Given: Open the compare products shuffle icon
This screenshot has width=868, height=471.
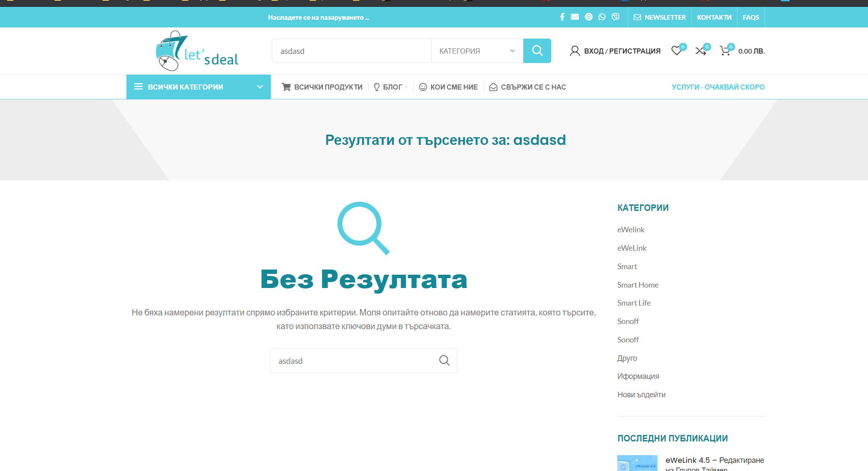Looking at the screenshot, I should click(x=700, y=51).
